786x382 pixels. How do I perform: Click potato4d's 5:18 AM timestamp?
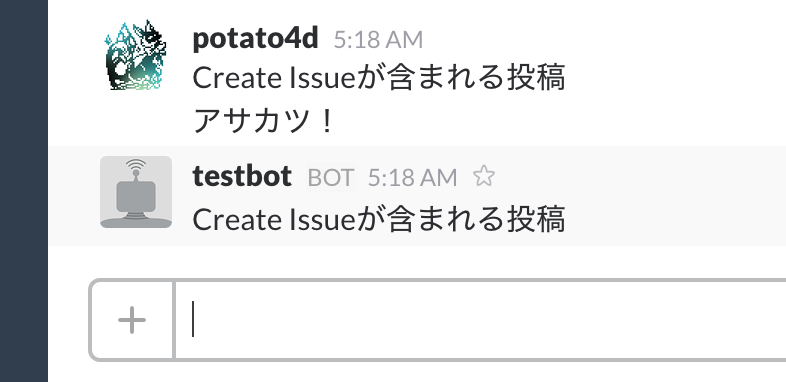tap(378, 40)
